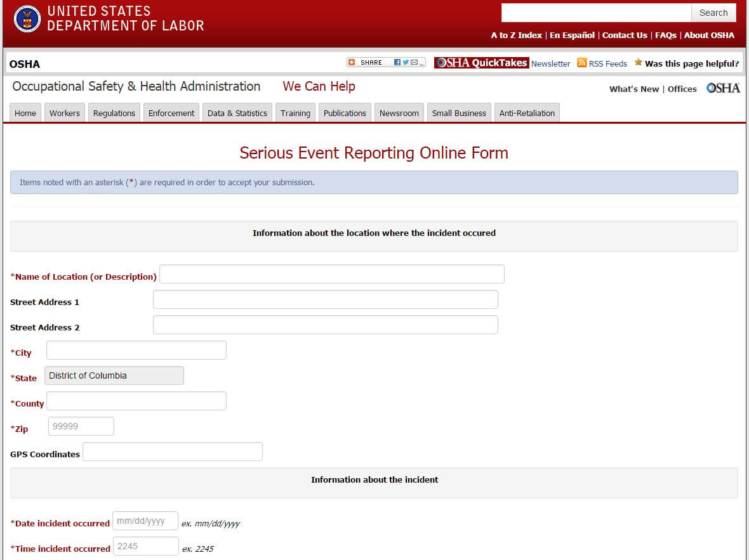Open the Workers tab
The image size is (749, 560).
pyautogui.click(x=65, y=113)
